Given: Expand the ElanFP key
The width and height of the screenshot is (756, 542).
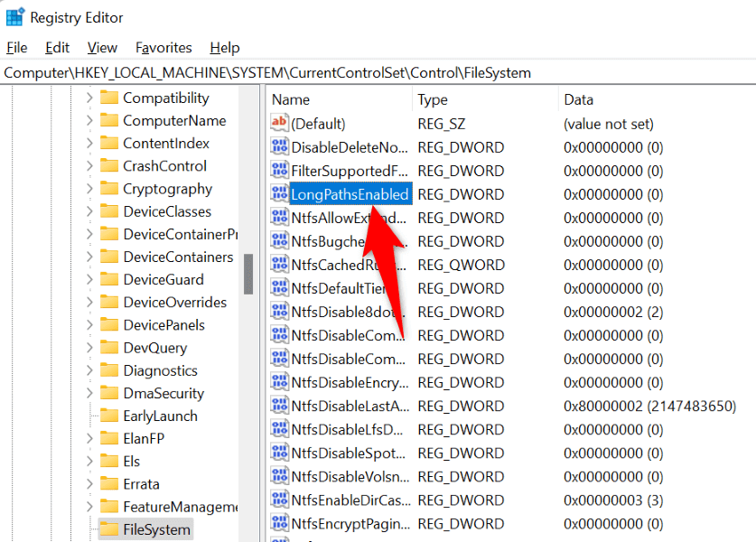Looking at the screenshot, I should pyautogui.click(x=89, y=438).
